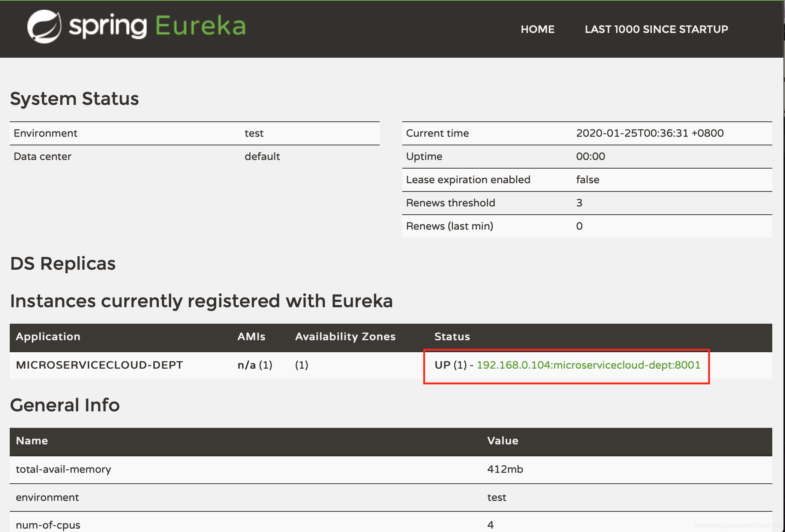Image resolution: width=785 pixels, height=532 pixels.
Task: Select the false lease expiration value
Action: (x=587, y=180)
